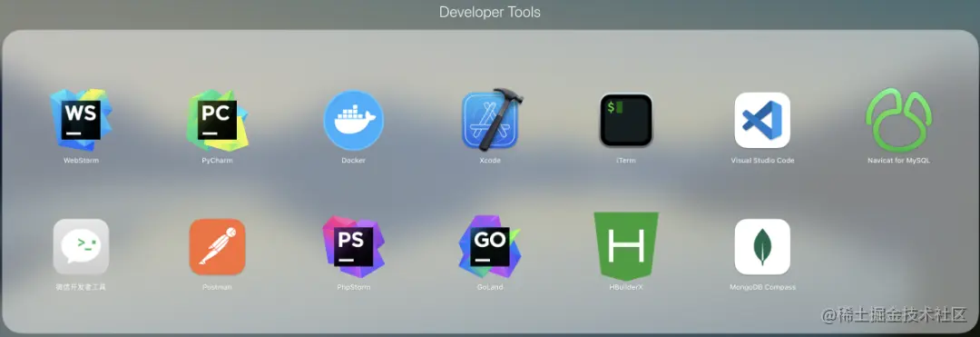Launch PhpStorm from its PS icon
This screenshot has width=980, height=337.
(354, 246)
